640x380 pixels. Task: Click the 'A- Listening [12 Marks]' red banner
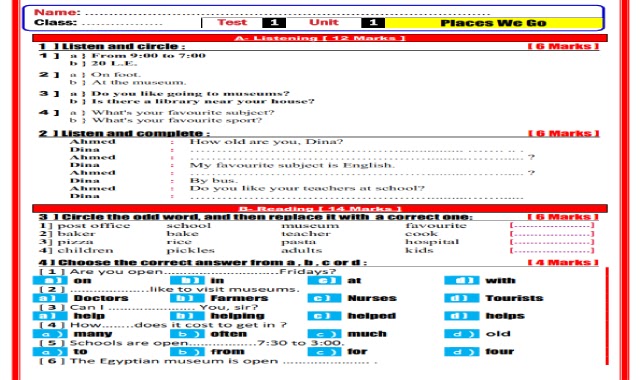tap(320, 38)
